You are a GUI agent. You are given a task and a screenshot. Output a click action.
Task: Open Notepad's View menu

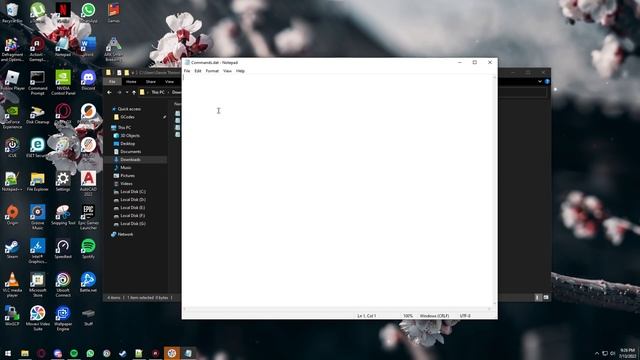point(227,71)
